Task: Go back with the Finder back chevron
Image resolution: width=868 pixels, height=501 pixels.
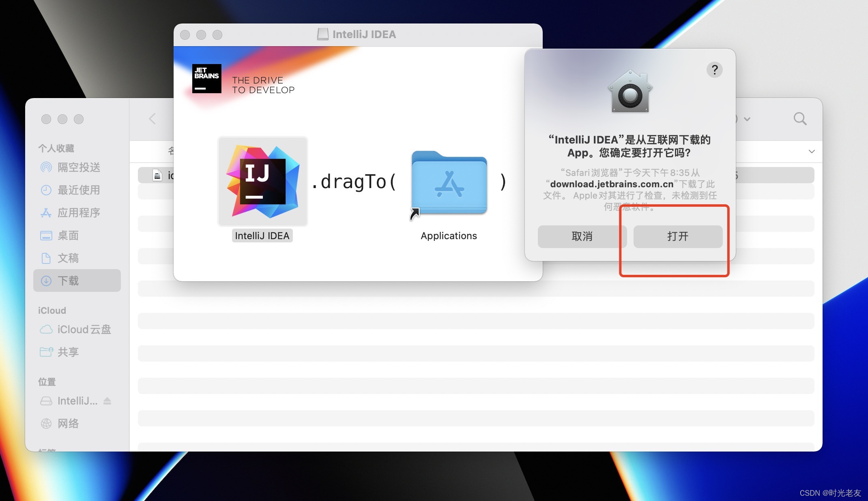Action: (153, 119)
